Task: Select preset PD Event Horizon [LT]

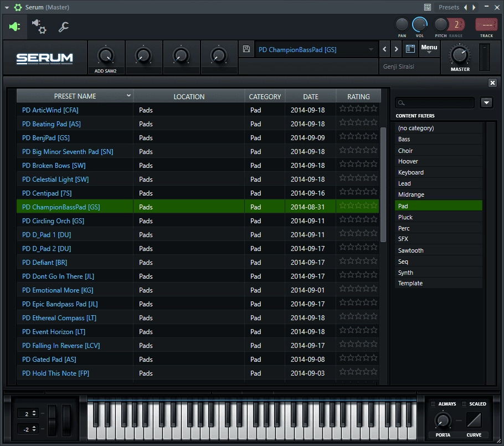Action: (198, 331)
